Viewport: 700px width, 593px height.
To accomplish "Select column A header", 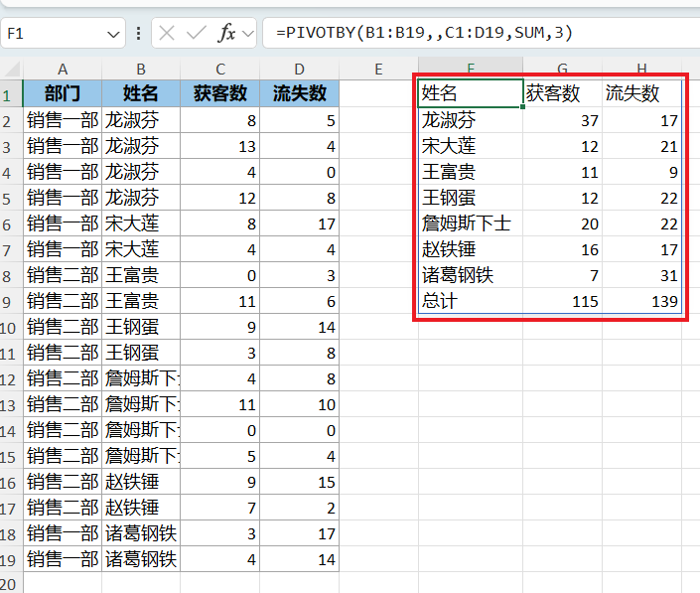I will pos(63,70).
